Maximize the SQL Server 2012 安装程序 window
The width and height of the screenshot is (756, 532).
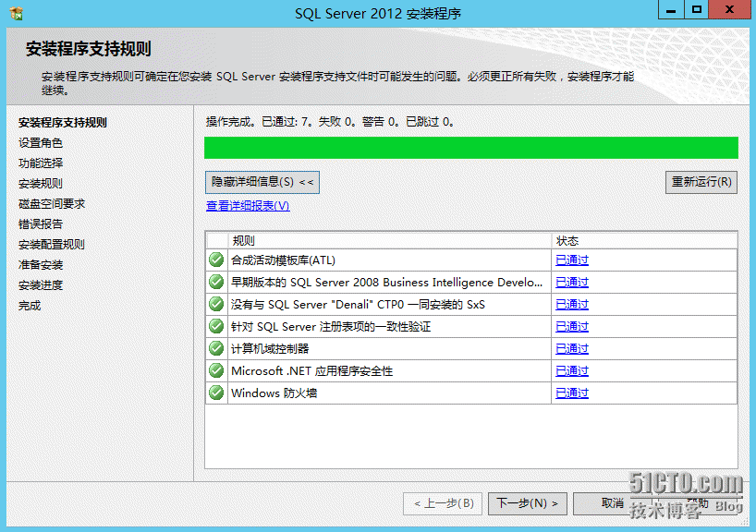pos(696,9)
